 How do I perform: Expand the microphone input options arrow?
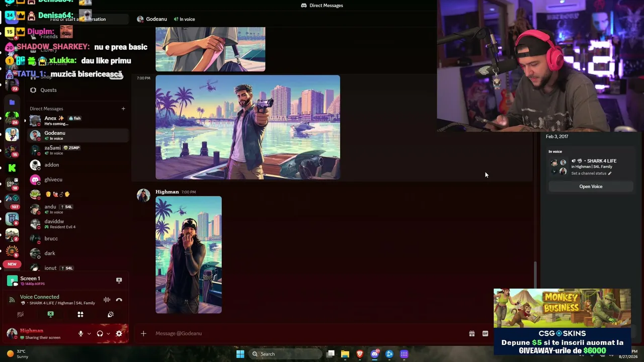(x=89, y=333)
